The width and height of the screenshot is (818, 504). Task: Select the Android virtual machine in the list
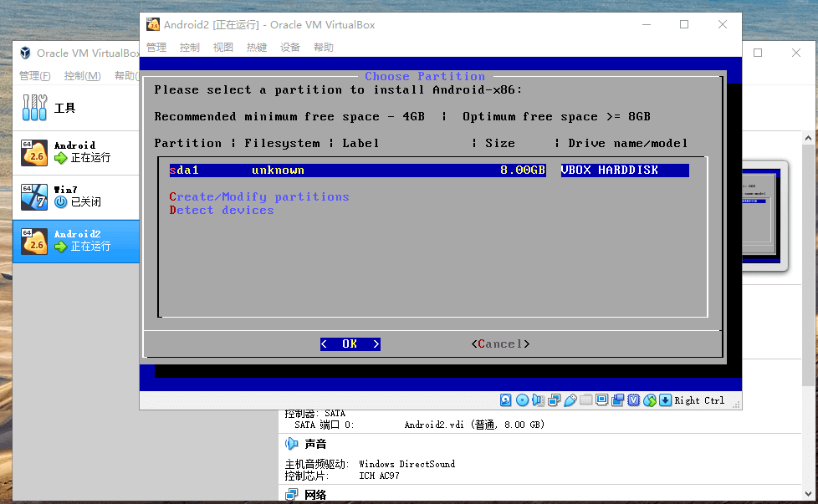75,151
